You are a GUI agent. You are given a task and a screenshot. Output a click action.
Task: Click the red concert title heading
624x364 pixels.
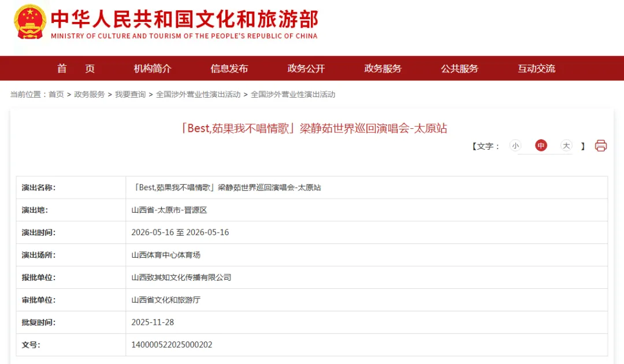click(313, 128)
